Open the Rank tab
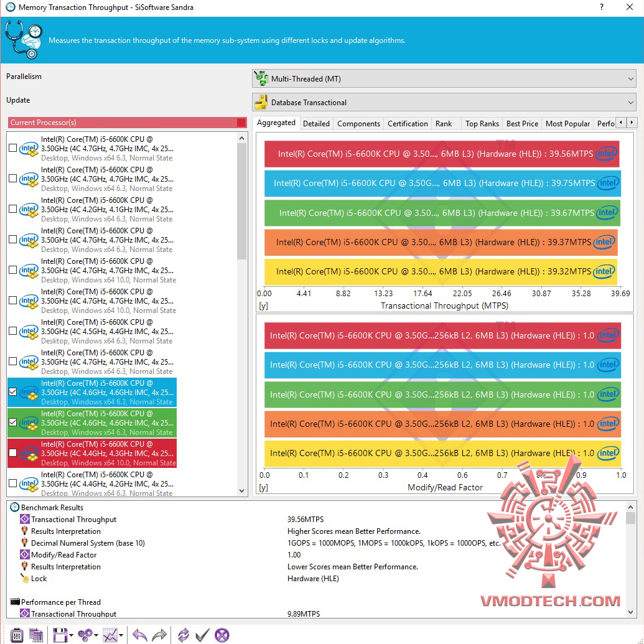The height and width of the screenshot is (644, 644). click(x=444, y=124)
